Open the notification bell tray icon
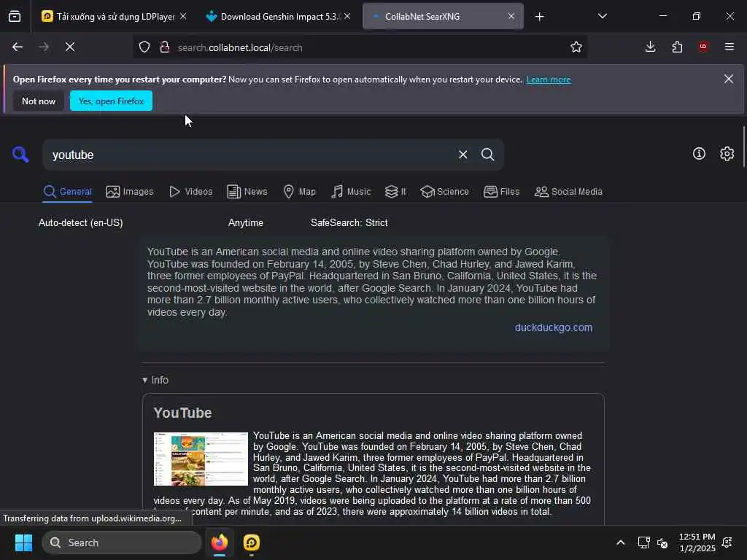747x560 pixels. click(727, 542)
